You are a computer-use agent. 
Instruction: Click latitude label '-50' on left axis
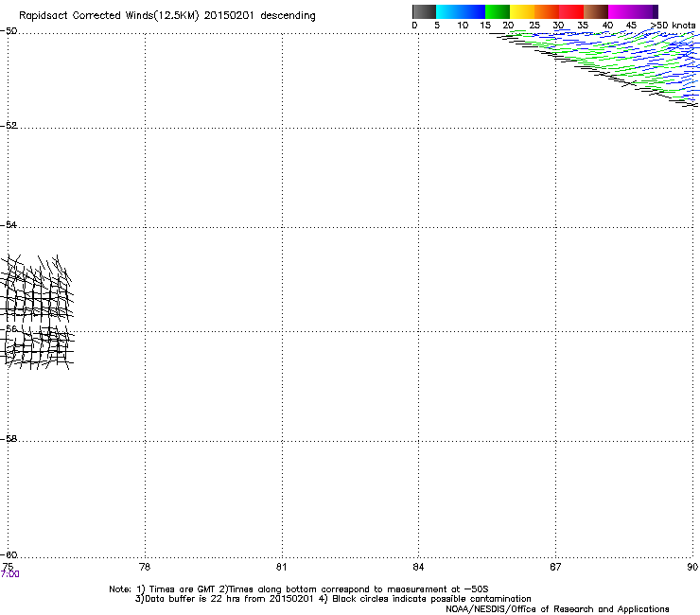pos(9,31)
